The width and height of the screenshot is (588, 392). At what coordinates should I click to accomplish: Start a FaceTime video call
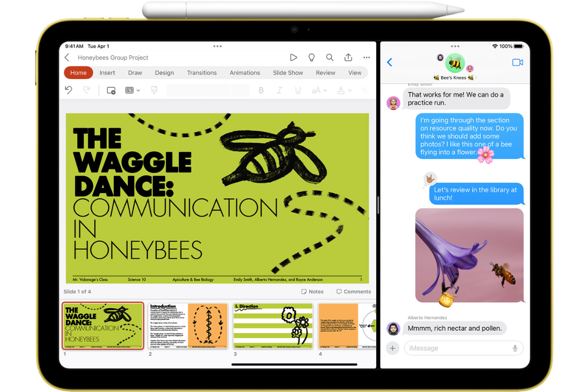(x=517, y=62)
